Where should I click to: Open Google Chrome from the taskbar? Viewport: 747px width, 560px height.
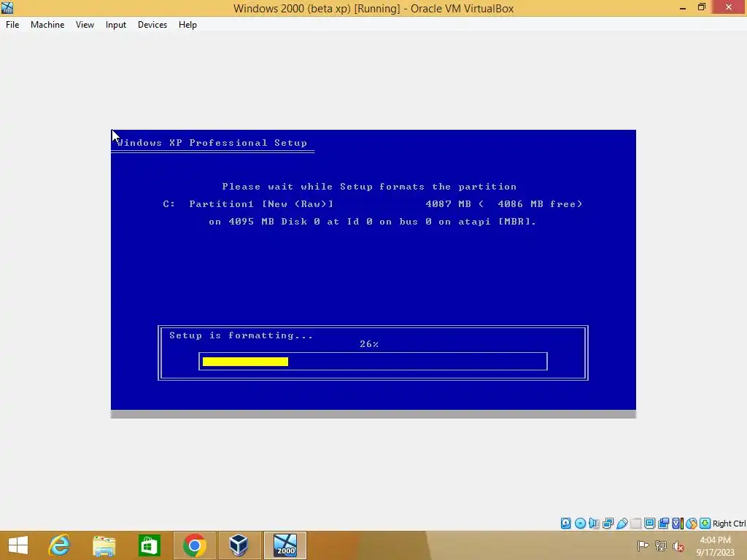(194, 545)
